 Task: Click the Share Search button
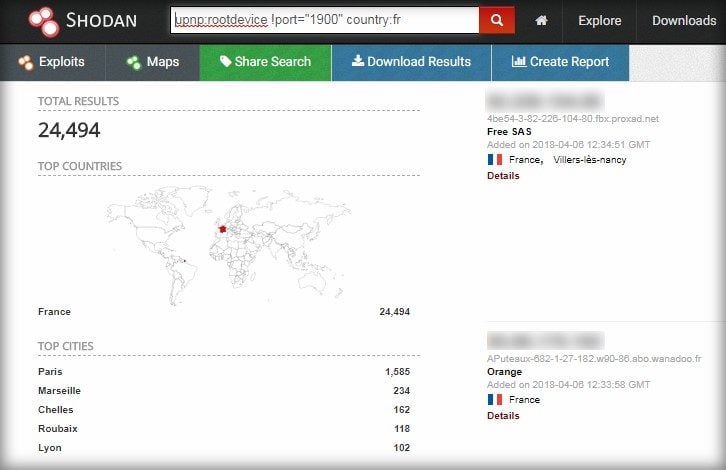coord(265,62)
